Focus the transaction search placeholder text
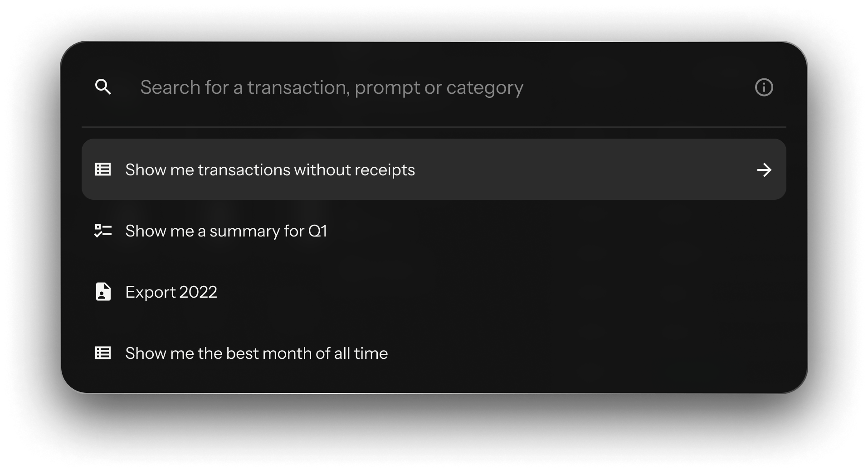 [x=332, y=87]
